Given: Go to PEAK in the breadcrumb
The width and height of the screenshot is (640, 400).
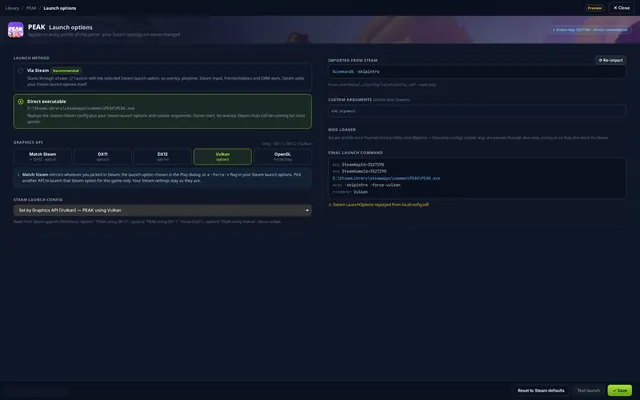Looking at the screenshot, I should tap(31, 8).
